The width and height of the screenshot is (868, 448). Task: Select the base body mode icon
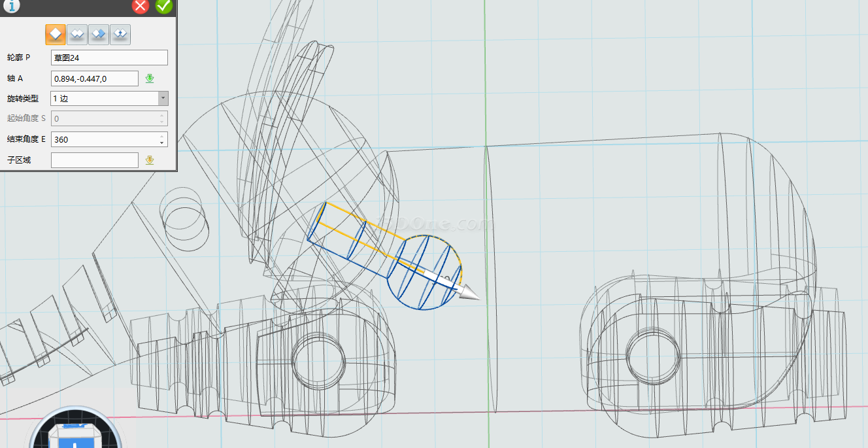[x=56, y=34]
